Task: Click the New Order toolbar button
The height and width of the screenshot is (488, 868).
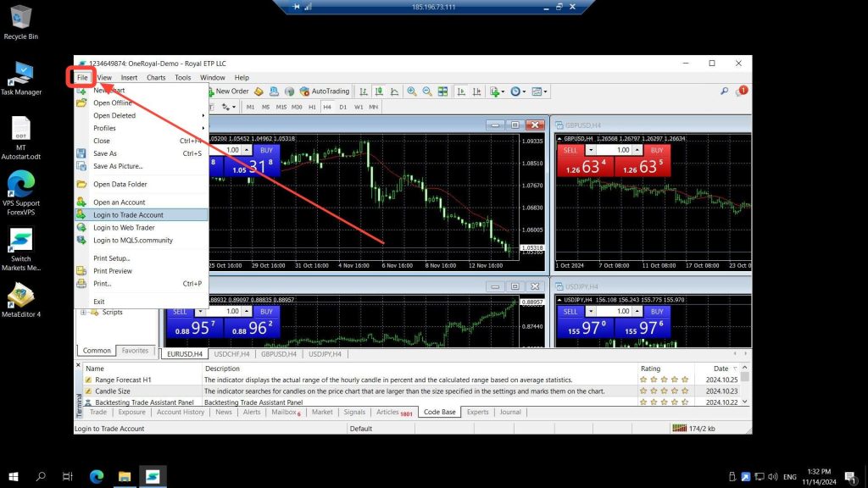Action: point(229,91)
